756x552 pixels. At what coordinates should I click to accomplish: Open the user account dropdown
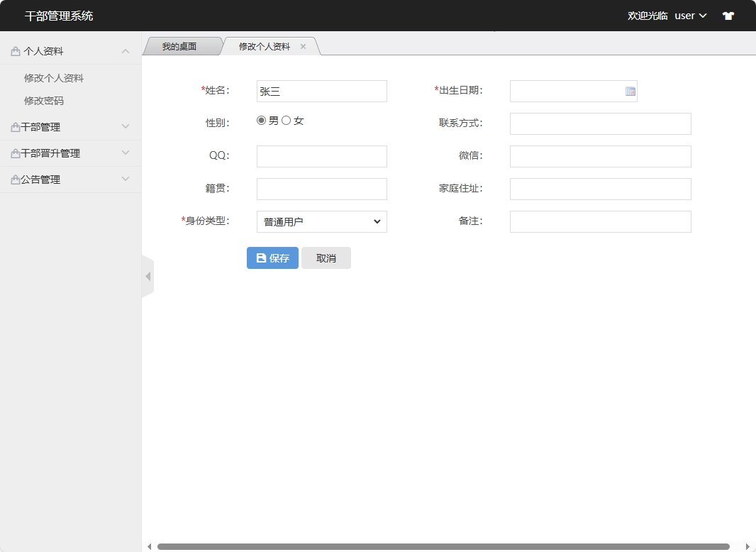pos(690,16)
